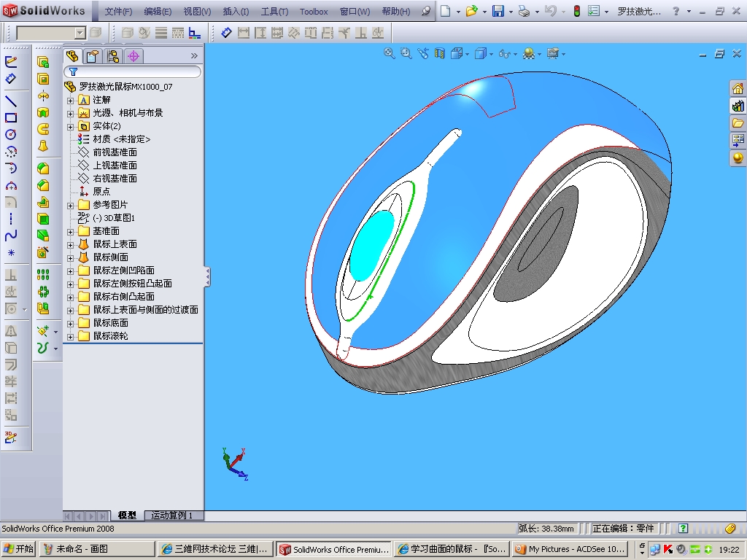Open the 插入(I) menu
747x560 pixels.
pos(236,12)
